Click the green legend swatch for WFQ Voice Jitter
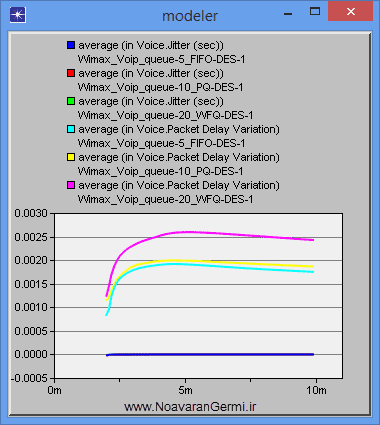This screenshot has height=425, width=380. coord(71,101)
